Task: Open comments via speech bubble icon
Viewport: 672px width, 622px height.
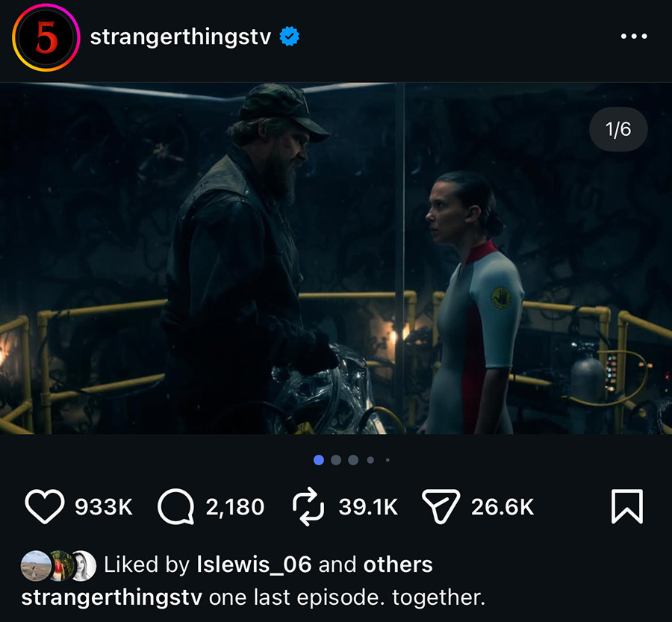Action: 176,507
